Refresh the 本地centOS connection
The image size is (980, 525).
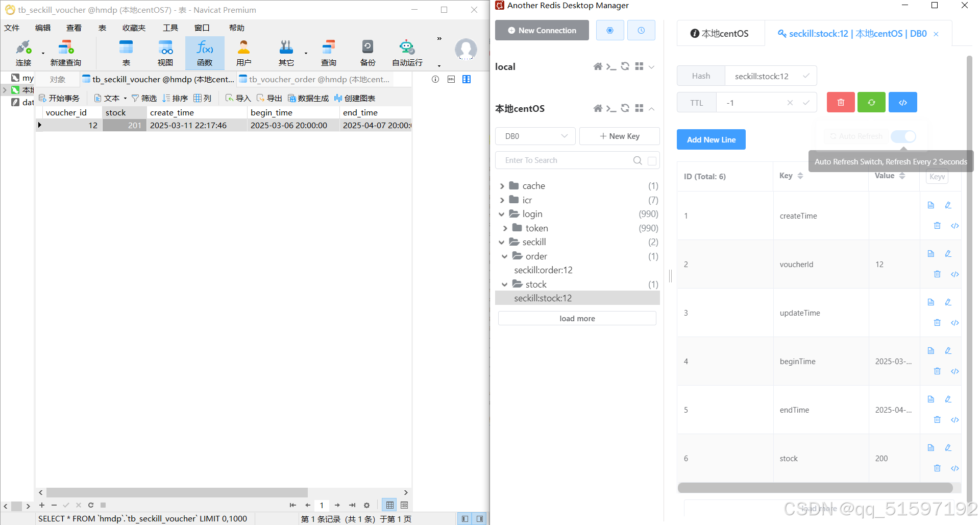coord(625,108)
